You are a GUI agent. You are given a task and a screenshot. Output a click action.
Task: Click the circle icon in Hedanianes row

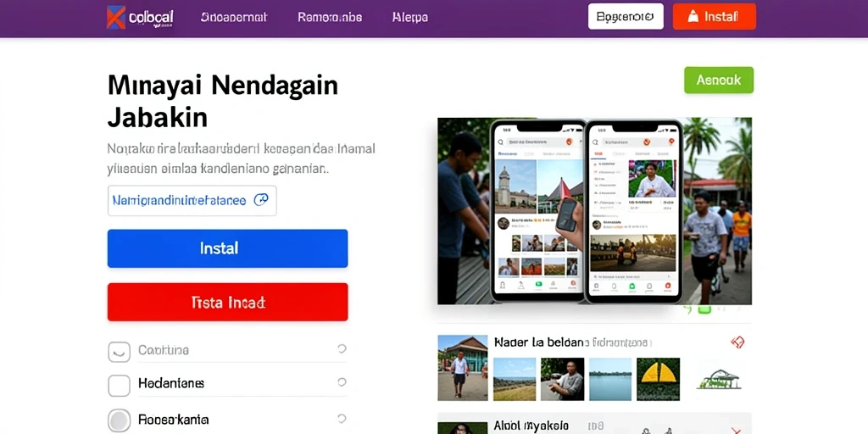342,382
